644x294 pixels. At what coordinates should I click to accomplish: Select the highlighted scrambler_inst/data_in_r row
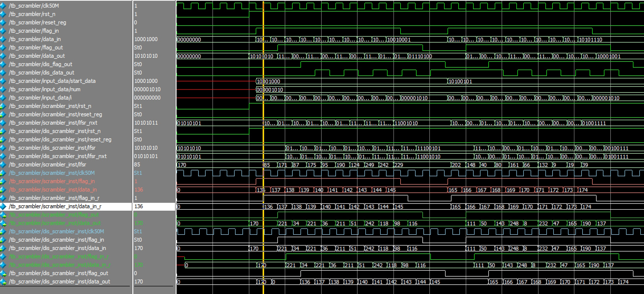click(55, 206)
